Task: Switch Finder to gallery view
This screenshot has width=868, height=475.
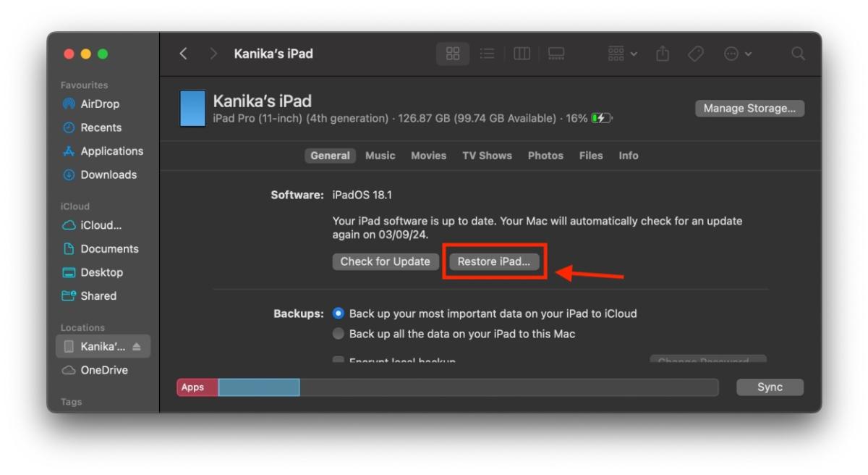Action: tap(556, 53)
